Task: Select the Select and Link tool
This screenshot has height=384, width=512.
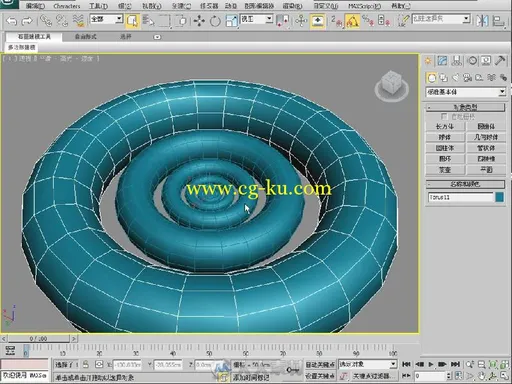Action: click(x=46, y=21)
